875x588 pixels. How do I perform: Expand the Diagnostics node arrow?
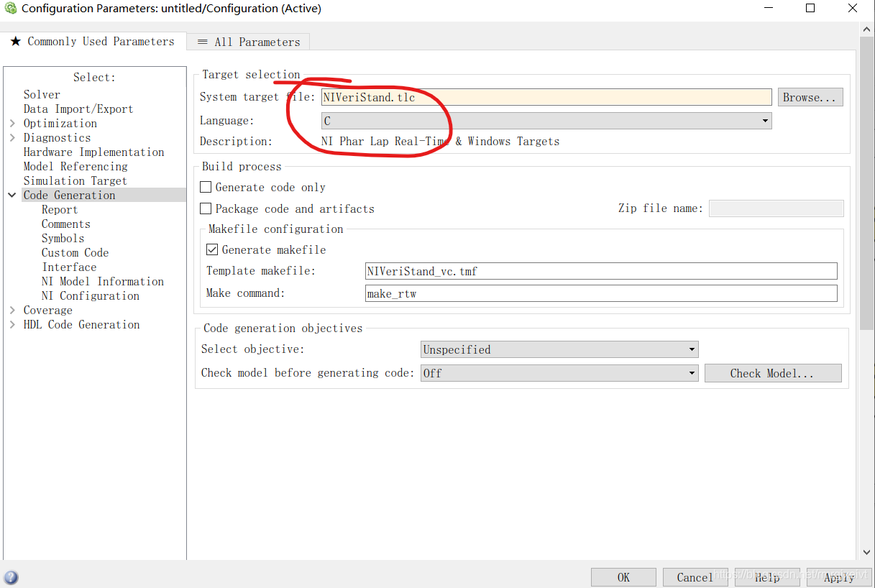point(12,137)
